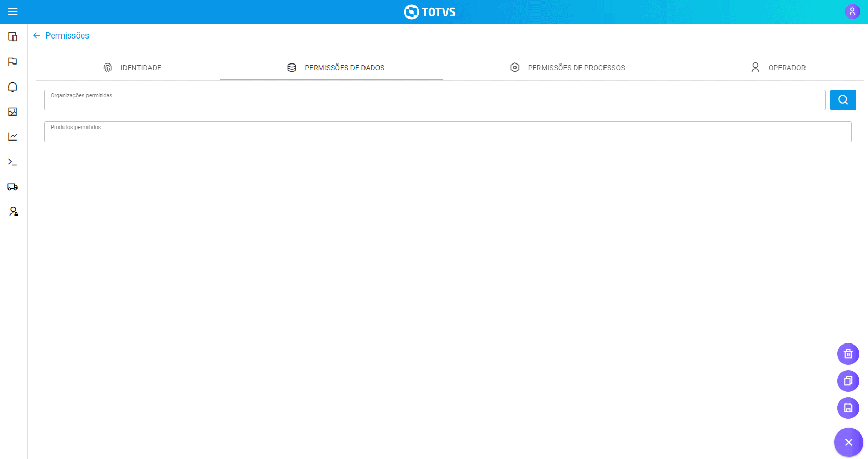Go back using the arrow next to Permissões
868x459 pixels.
click(36, 35)
